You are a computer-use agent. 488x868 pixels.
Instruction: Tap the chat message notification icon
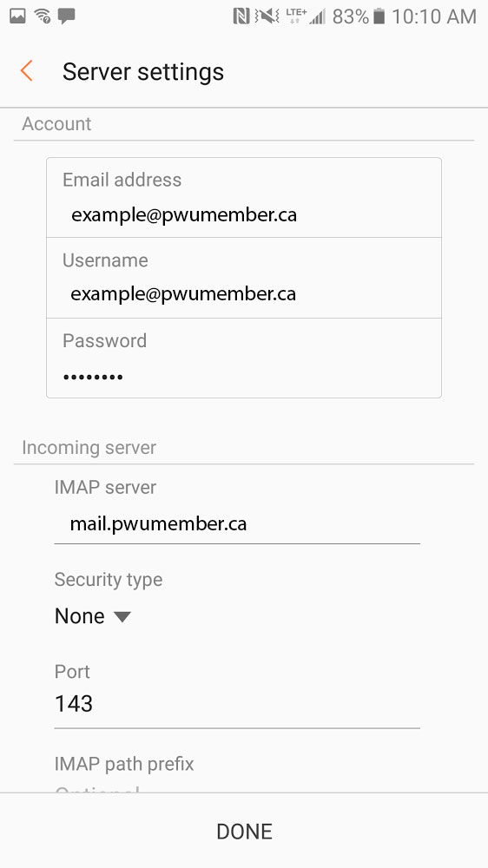[x=67, y=16]
